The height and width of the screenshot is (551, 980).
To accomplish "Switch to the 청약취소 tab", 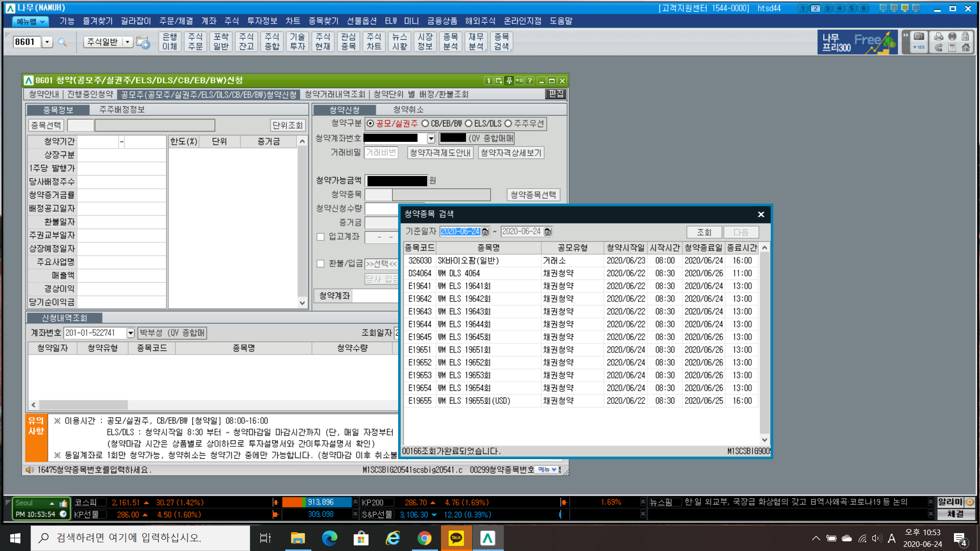I will pyautogui.click(x=408, y=110).
